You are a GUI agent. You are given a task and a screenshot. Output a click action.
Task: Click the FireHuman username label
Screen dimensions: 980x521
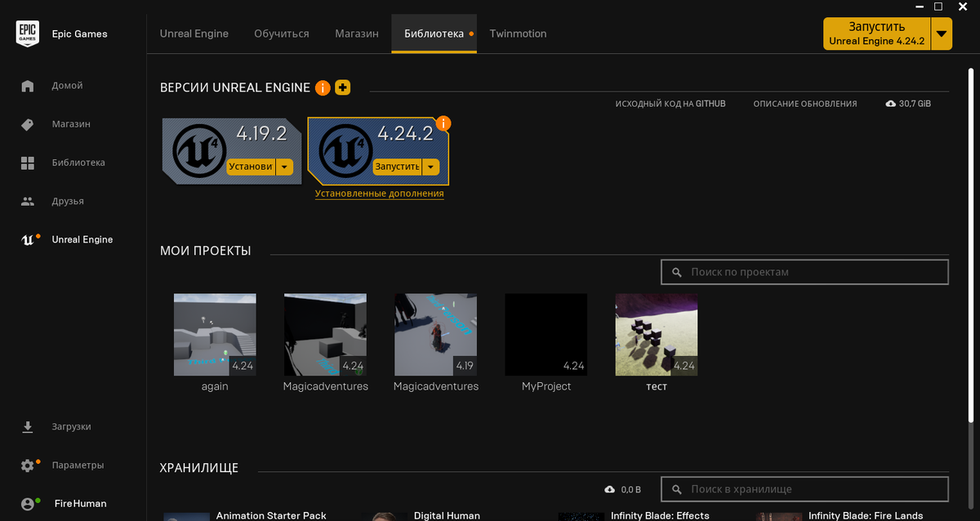point(80,504)
